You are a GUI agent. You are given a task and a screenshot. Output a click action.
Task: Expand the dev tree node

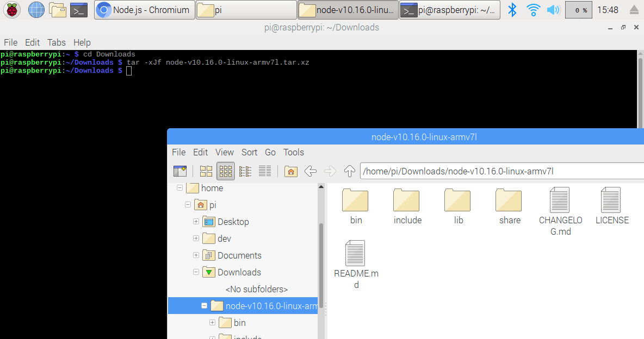coord(196,238)
